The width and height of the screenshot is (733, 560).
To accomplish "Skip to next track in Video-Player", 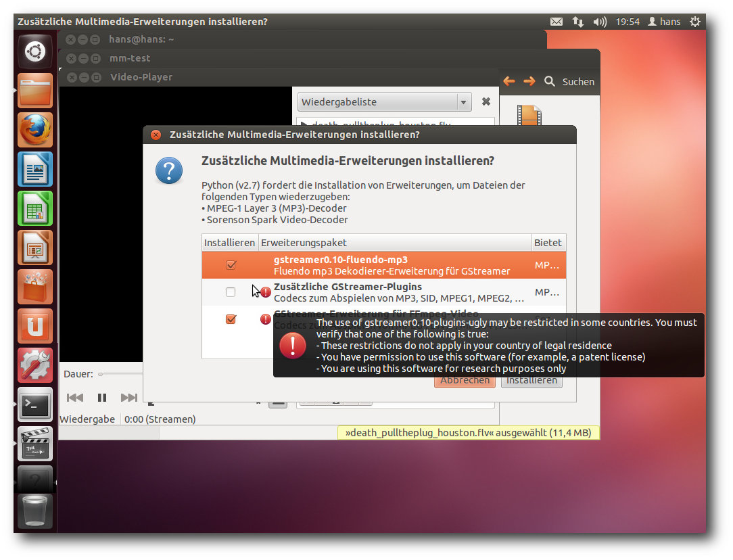I will coord(129,398).
